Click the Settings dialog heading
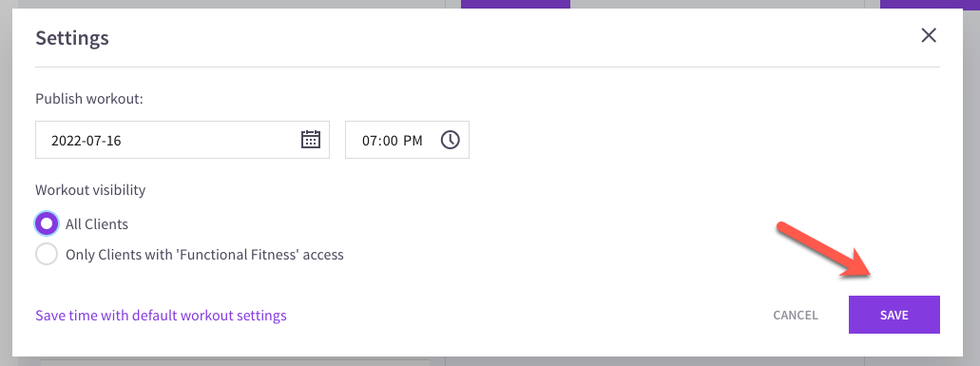Screen dimensions: 980x366 (72, 37)
